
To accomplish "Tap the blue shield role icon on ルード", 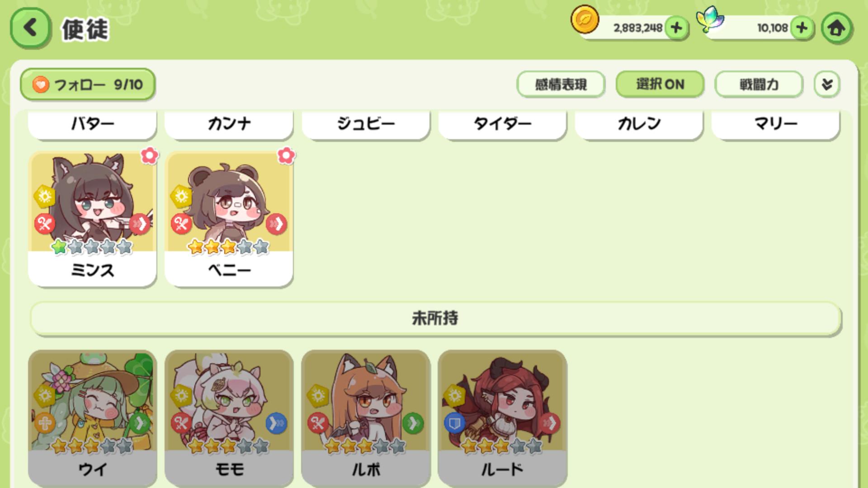I will click(455, 423).
